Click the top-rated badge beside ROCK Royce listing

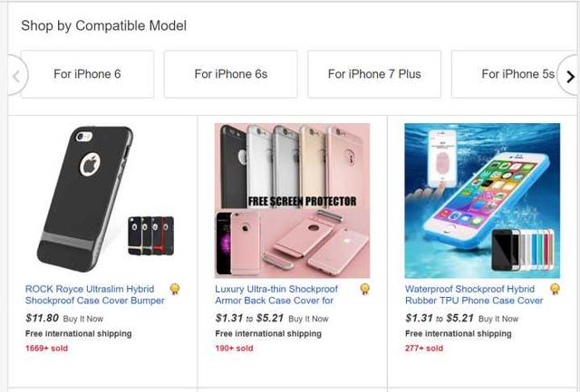point(175,289)
